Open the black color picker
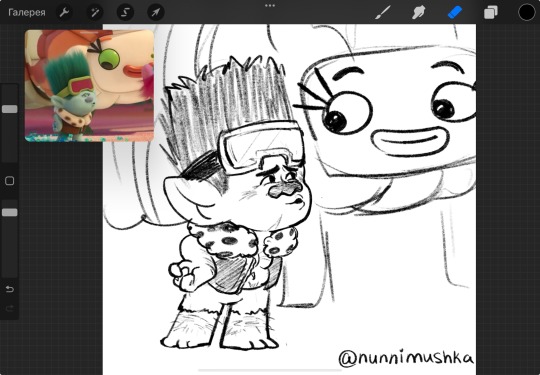Image resolution: width=540 pixels, height=375 pixels. click(x=527, y=13)
